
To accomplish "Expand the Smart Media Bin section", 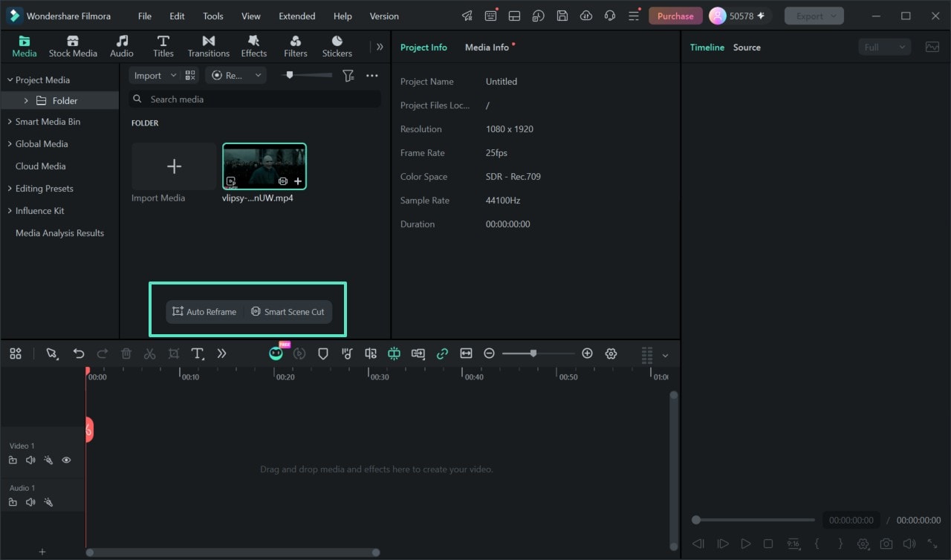I will click(x=10, y=122).
